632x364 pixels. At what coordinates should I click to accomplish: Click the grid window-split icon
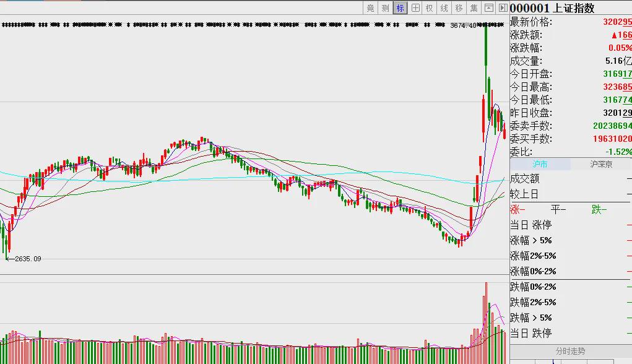(x=415, y=8)
